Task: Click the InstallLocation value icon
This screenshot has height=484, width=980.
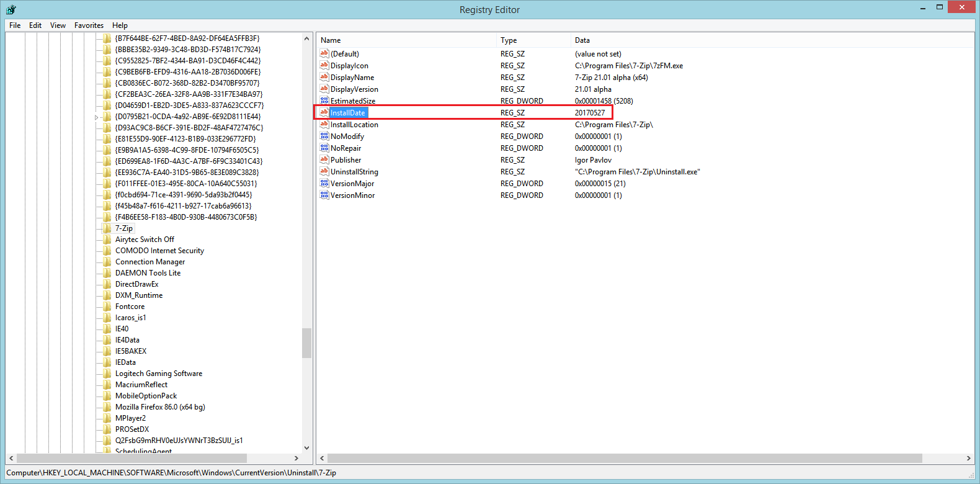Action: (x=324, y=124)
